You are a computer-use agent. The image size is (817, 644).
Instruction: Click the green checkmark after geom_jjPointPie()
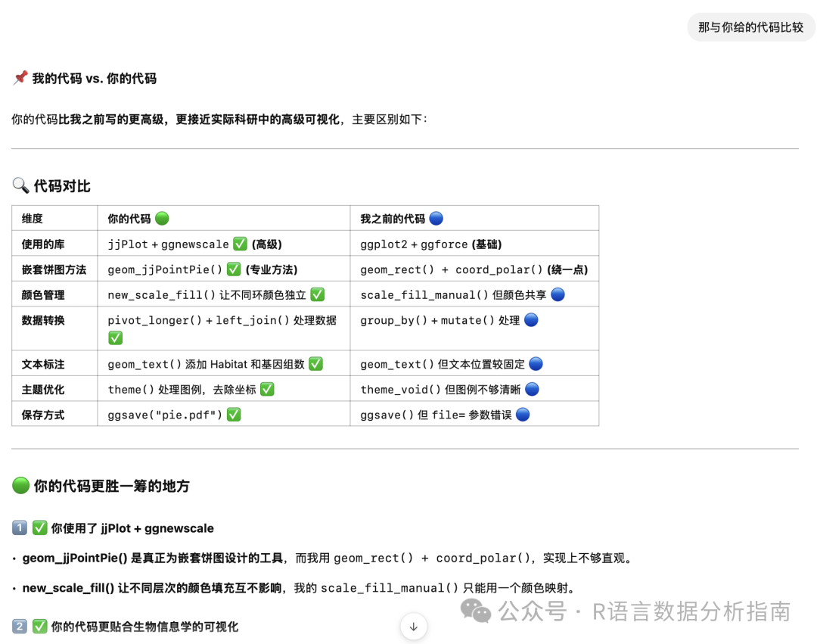tap(234, 269)
